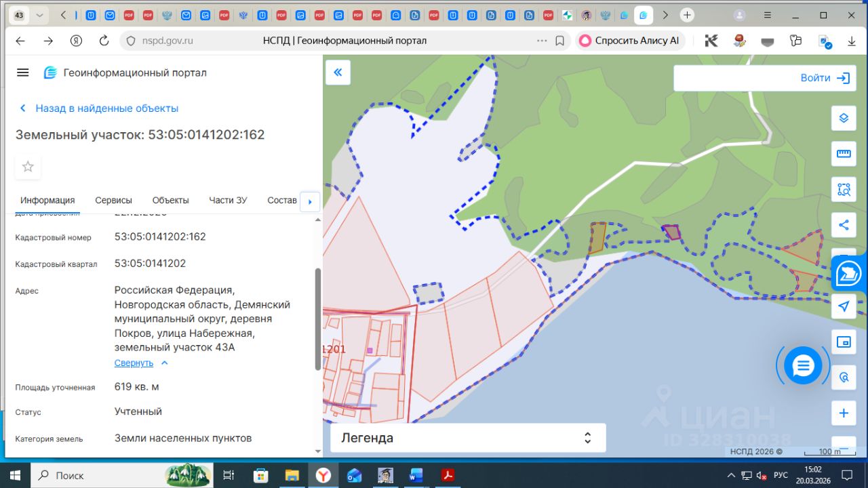The height and width of the screenshot is (488, 868).
Task: Collapse the address with Свернуть chevron
Action: pyautogui.click(x=164, y=363)
